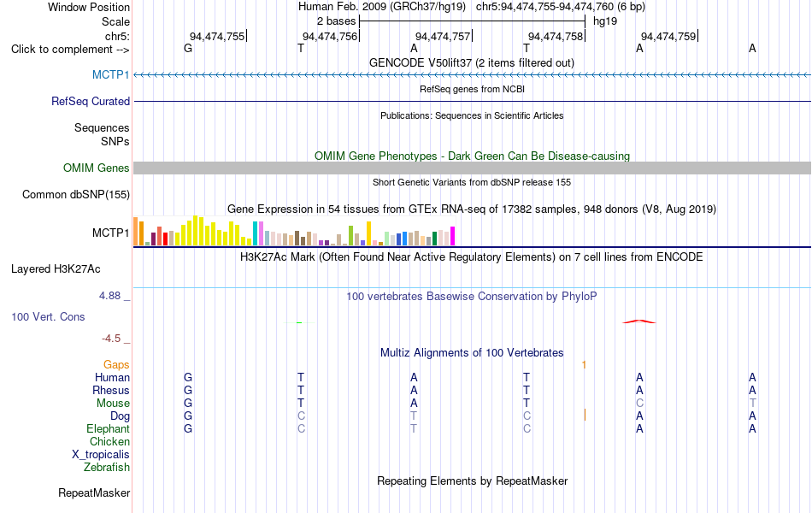Click the GENCODE V50lift37 track title
812x513 pixels.
tap(472, 62)
